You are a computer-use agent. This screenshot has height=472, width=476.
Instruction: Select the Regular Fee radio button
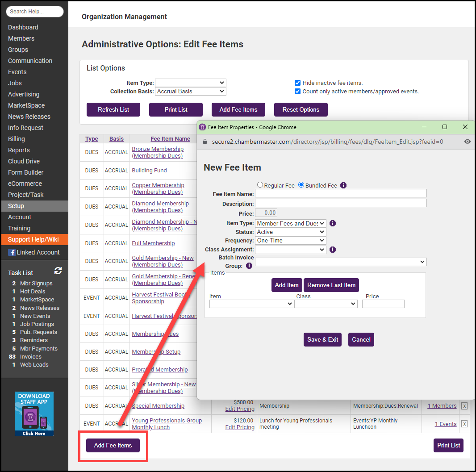[260, 185]
